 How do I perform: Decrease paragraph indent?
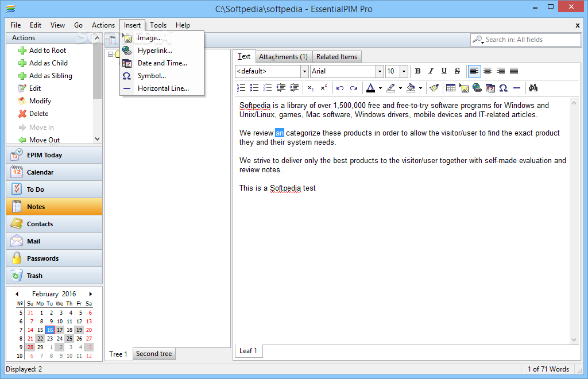tap(281, 88)
